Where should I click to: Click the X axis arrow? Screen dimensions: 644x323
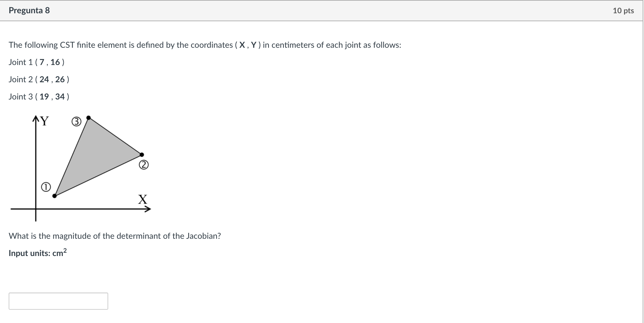coord(148,209)
